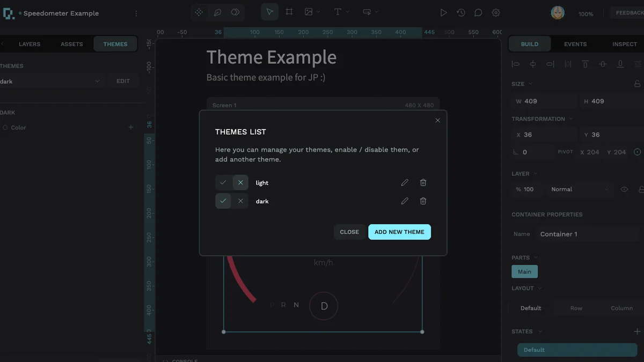Collapse the SIZE section
The image size is (644, 362).
(530, 84)
